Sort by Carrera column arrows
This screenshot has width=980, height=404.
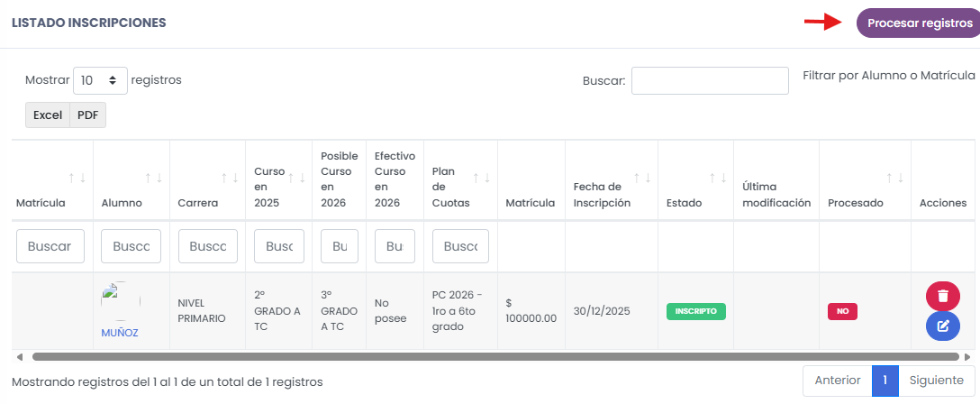(x=230, y=178)
